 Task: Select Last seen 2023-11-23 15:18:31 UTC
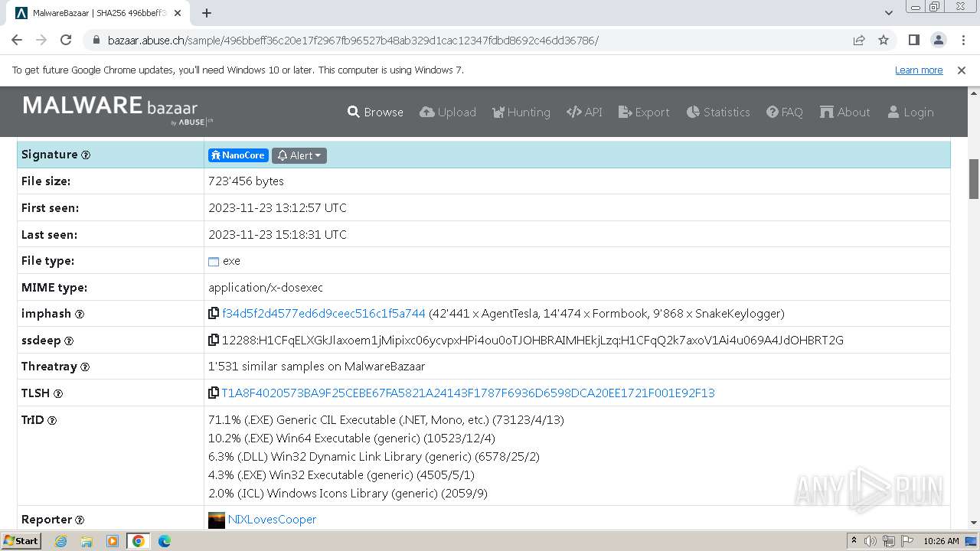[277, 235]
